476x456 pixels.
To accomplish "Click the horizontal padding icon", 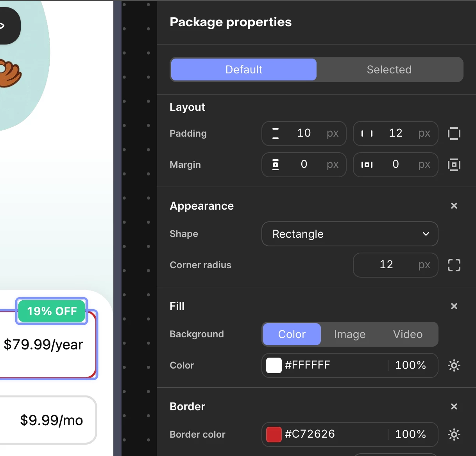I will click(367, 134).
